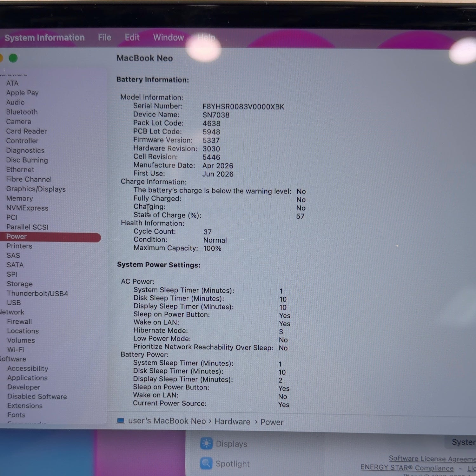Open the Software License Agreement link

coord(432,459)
